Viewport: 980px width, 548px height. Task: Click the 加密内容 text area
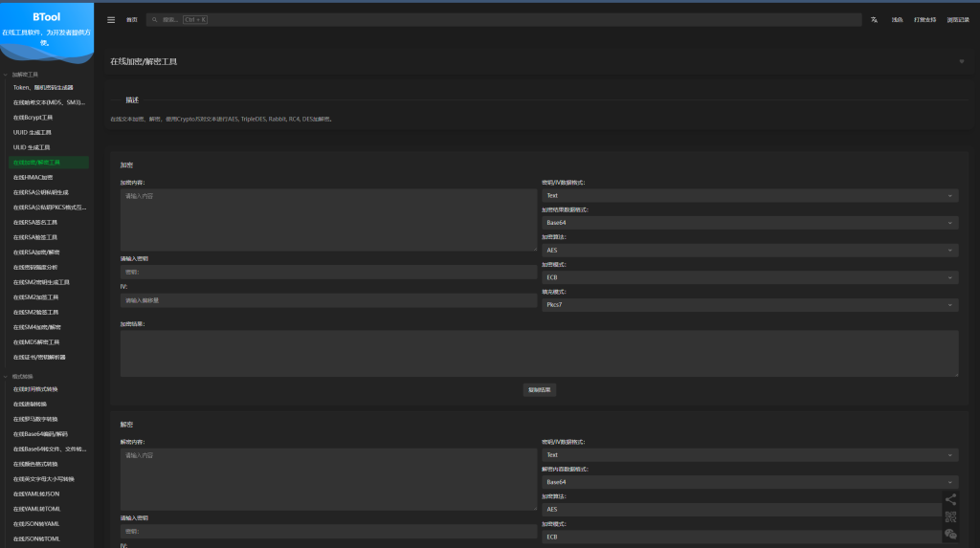tap(328, 219)
